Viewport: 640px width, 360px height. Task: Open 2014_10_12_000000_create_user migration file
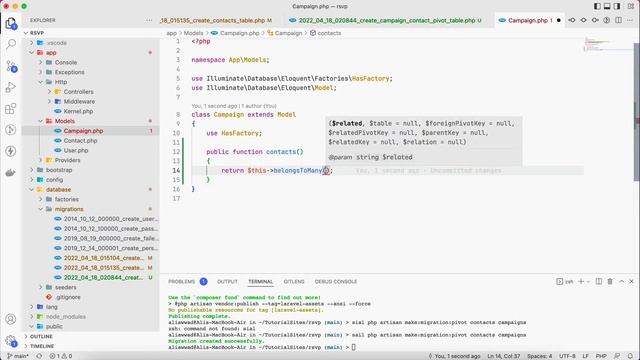coord(110,219)
